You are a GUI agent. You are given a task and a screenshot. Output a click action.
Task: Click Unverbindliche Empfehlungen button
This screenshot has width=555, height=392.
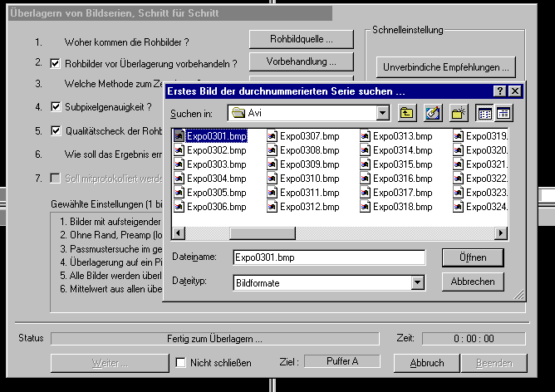[446, 66]
